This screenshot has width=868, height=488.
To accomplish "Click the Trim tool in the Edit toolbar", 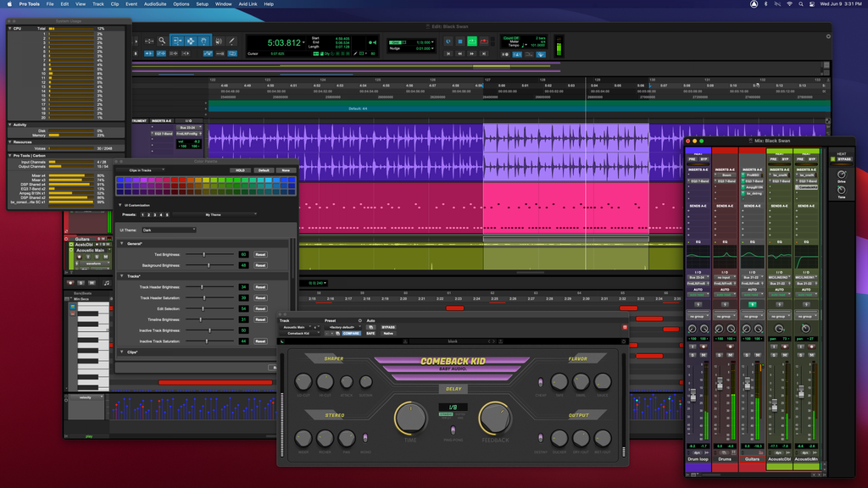I will point(175,41).
